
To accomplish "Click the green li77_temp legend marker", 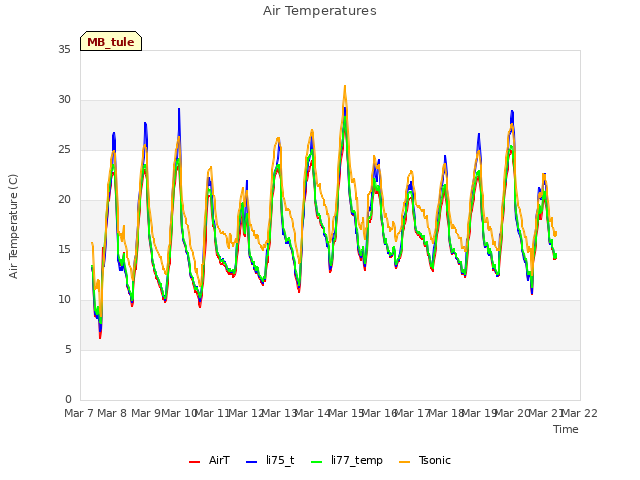I will 317,462.
